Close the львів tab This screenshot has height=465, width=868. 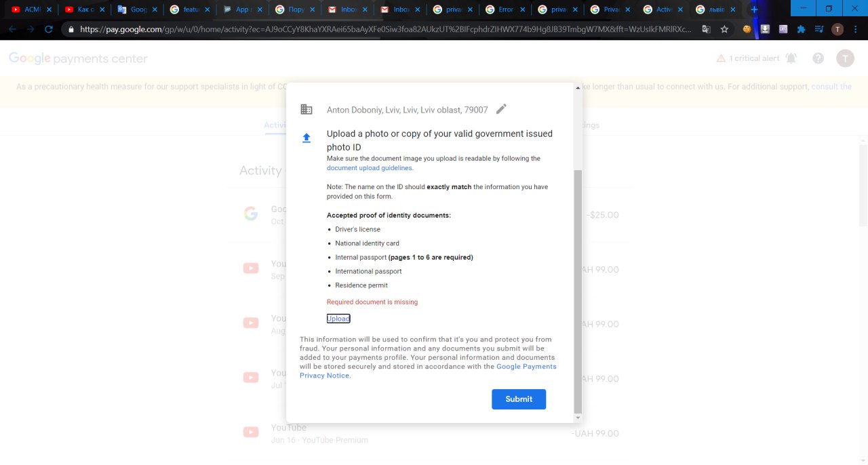(733, 9)
